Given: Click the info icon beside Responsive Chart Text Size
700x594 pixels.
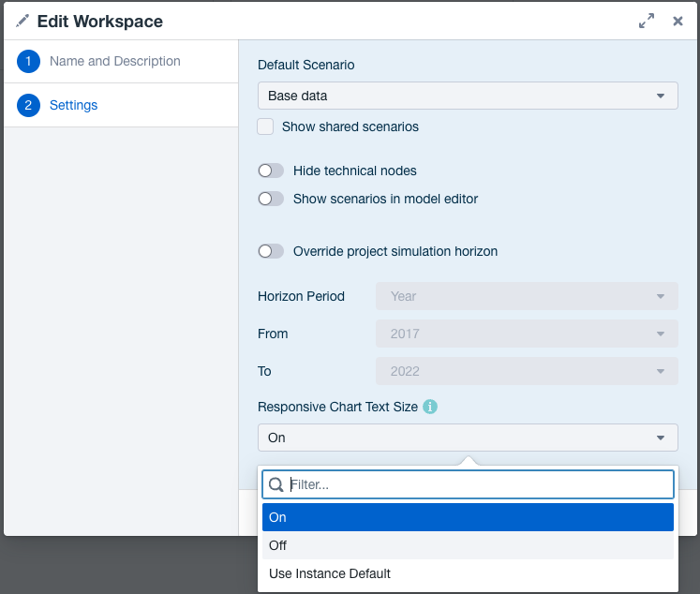Looking at the screenshot, I should pos(430,407).
